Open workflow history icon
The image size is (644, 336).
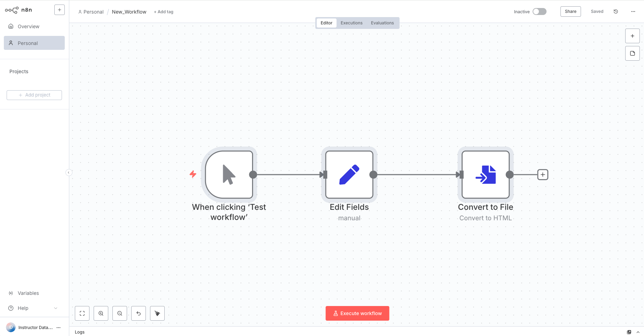(x=616, y=12)
